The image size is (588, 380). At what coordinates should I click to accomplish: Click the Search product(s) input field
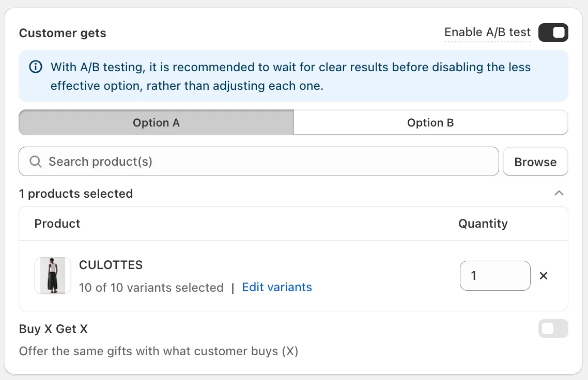[x=207, y=161]
